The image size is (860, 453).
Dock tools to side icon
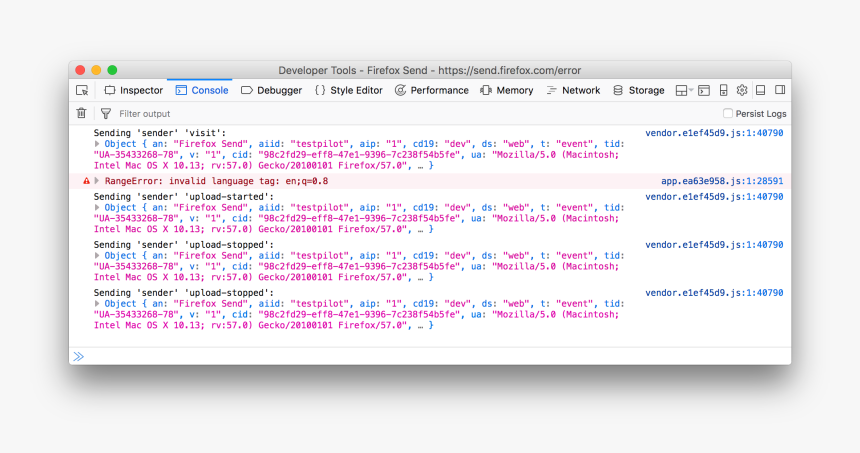[780, 90]
